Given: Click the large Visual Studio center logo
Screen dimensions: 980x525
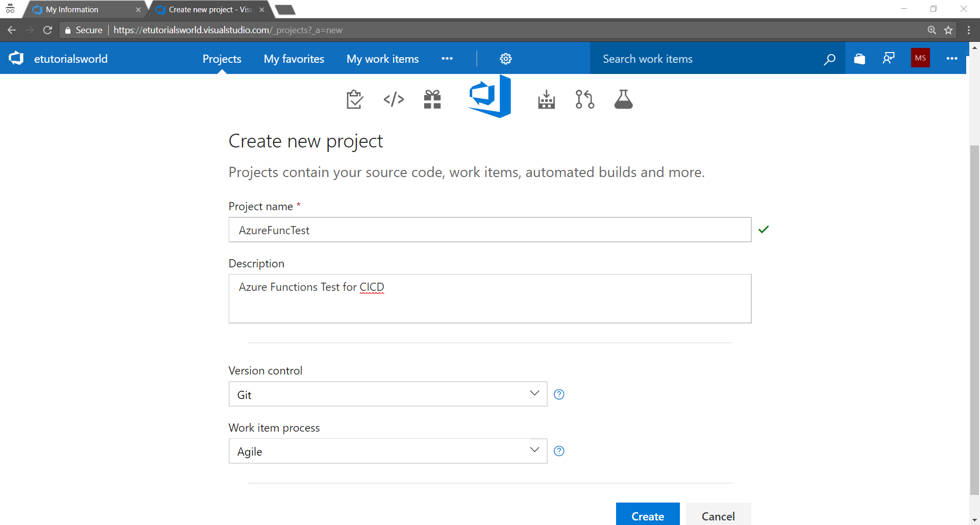Looking at the screenshot, I should tap(489, 96).
